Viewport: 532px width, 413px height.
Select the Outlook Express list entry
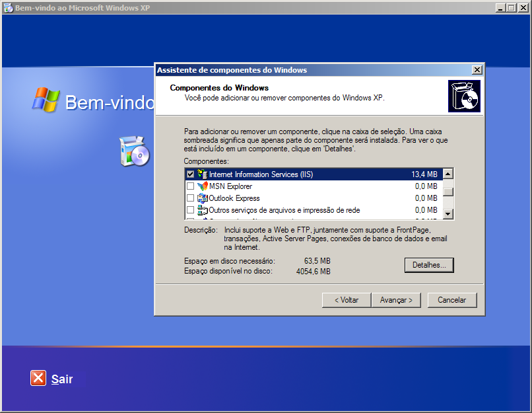coord(314,198)
